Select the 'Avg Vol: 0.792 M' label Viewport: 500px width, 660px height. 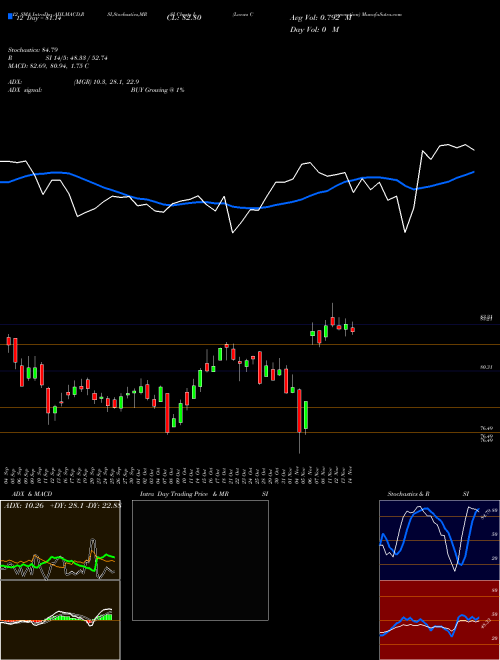[x=321, y=18]
